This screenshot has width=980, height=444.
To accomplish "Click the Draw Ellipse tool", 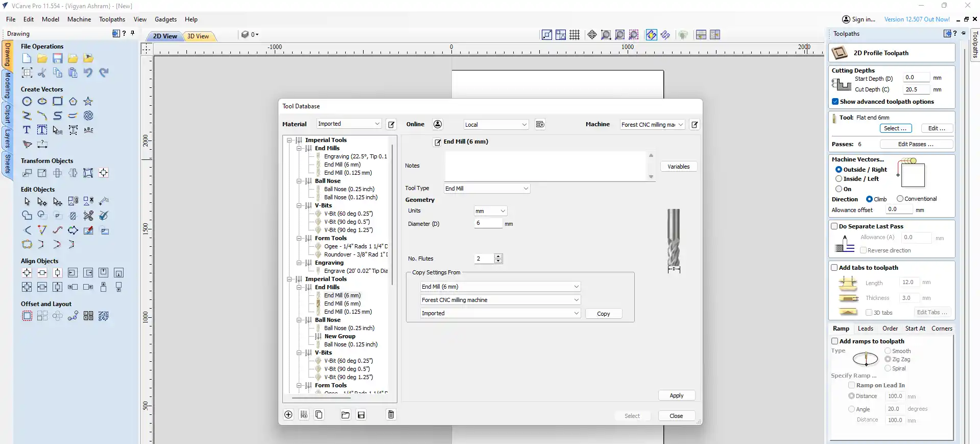I will (42, 101).
